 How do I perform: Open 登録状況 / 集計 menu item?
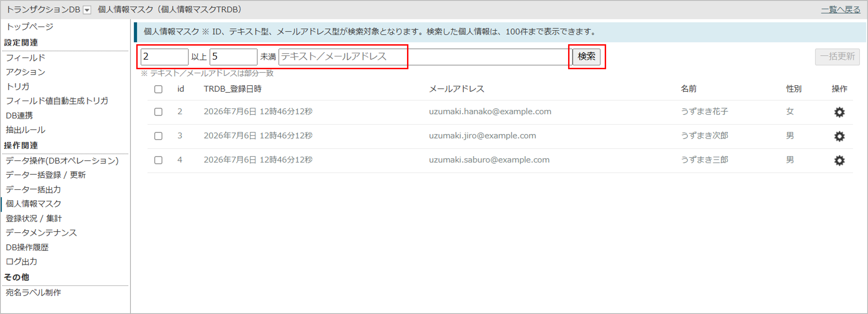pos(34,219)
